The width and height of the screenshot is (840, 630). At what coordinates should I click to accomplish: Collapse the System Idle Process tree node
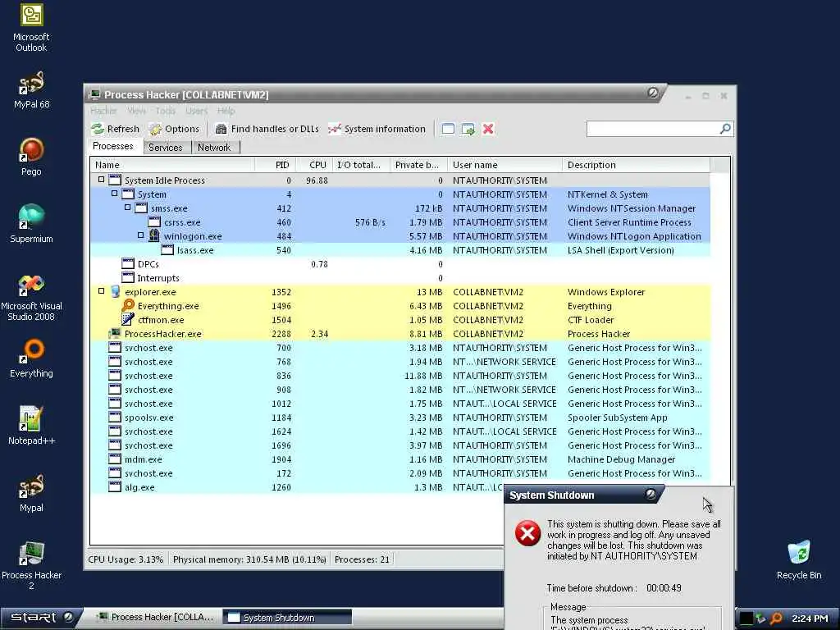(x=101, y=180)
